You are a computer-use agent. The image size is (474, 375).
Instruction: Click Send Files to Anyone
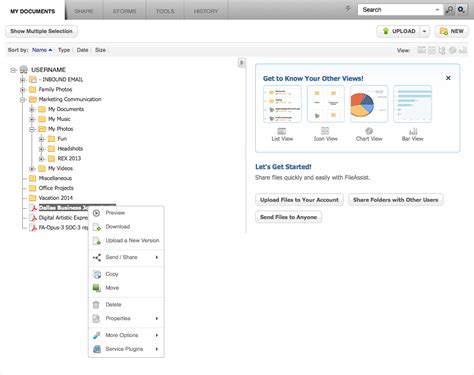(x=288, y=217)
